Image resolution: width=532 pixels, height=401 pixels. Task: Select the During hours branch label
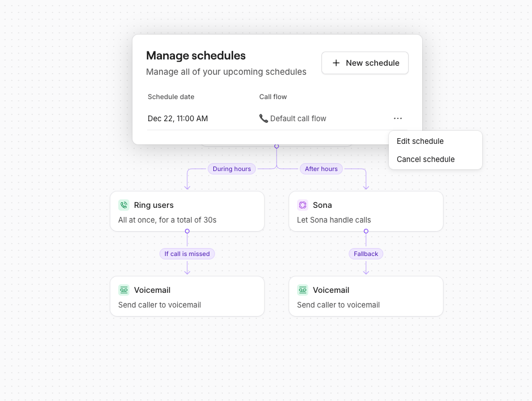[231, 169]
